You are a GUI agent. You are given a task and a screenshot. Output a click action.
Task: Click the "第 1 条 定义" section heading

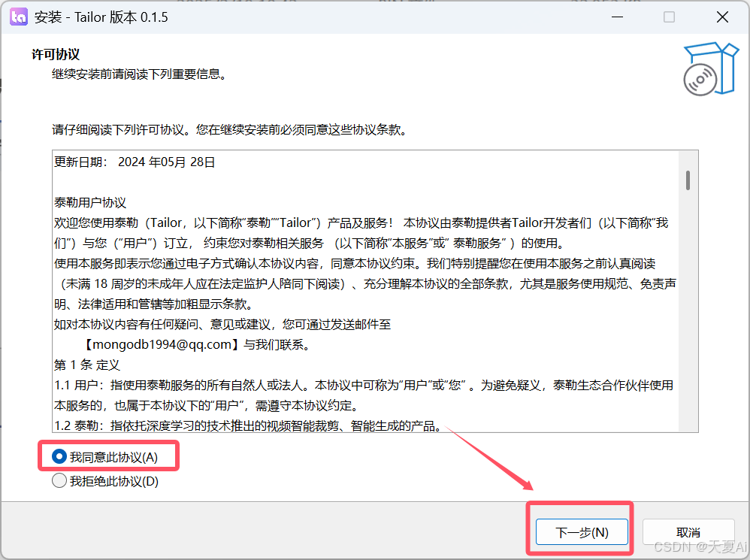click(86, 365)
